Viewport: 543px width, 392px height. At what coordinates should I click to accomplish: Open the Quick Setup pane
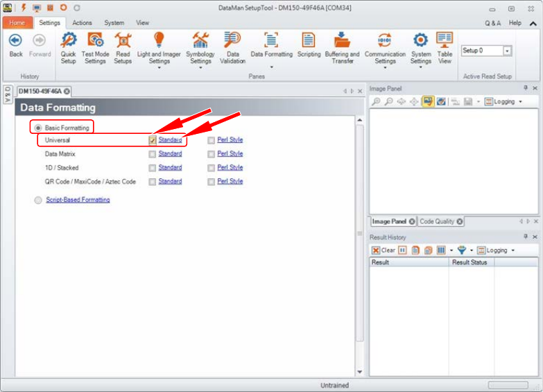pos(68,48)
